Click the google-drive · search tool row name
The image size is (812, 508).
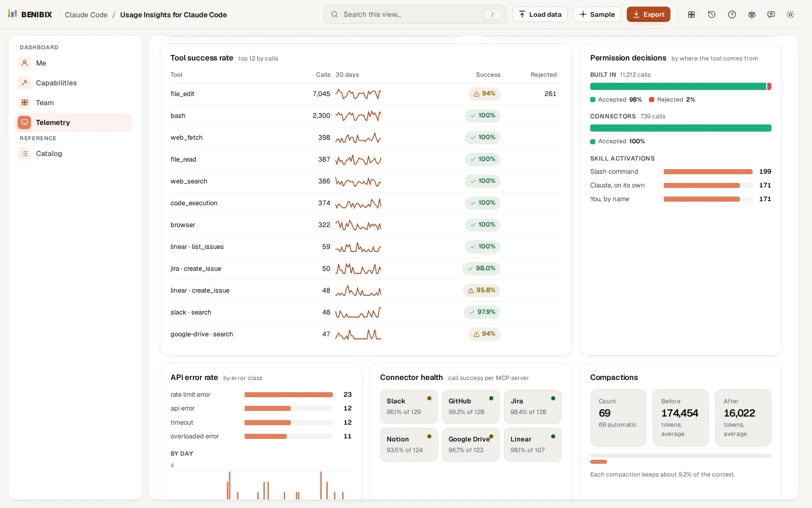point(202,334)
